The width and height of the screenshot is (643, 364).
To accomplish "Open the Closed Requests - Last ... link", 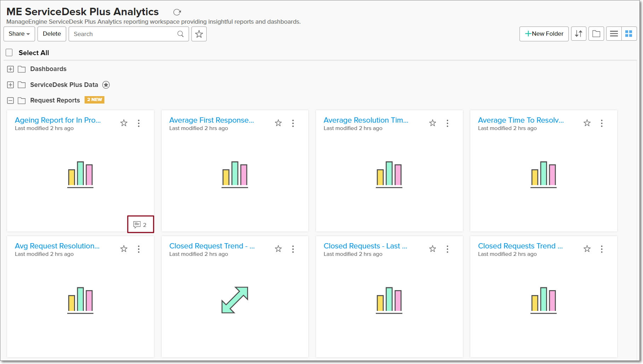I will pos(366,246).
